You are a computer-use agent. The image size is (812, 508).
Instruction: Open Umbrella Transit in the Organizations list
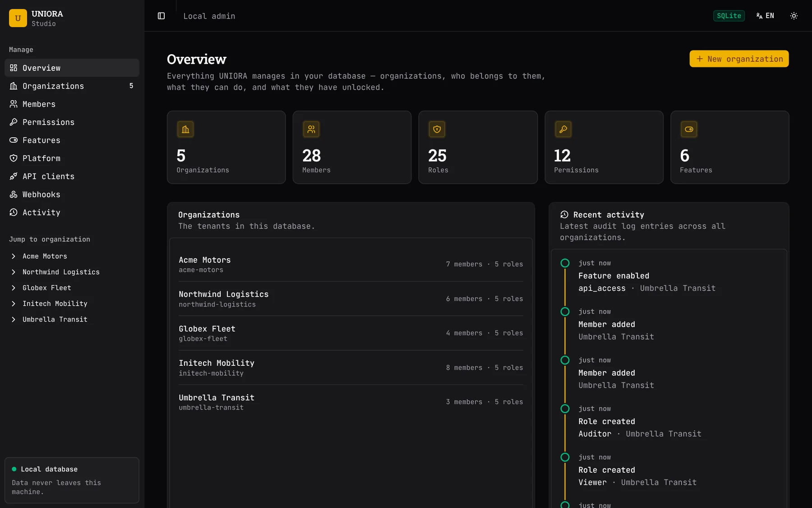click(x=351, y=402)
